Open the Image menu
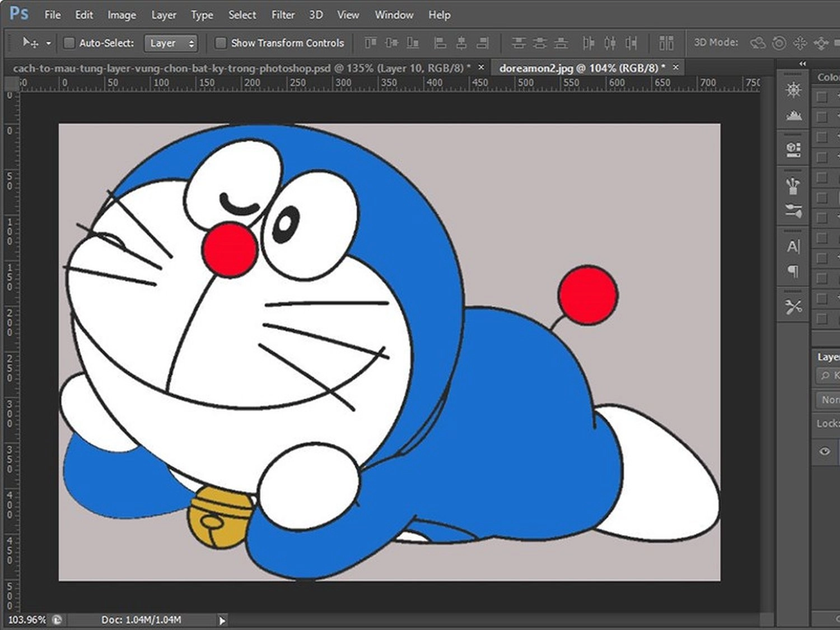840x630 pixels. point(122,15)
